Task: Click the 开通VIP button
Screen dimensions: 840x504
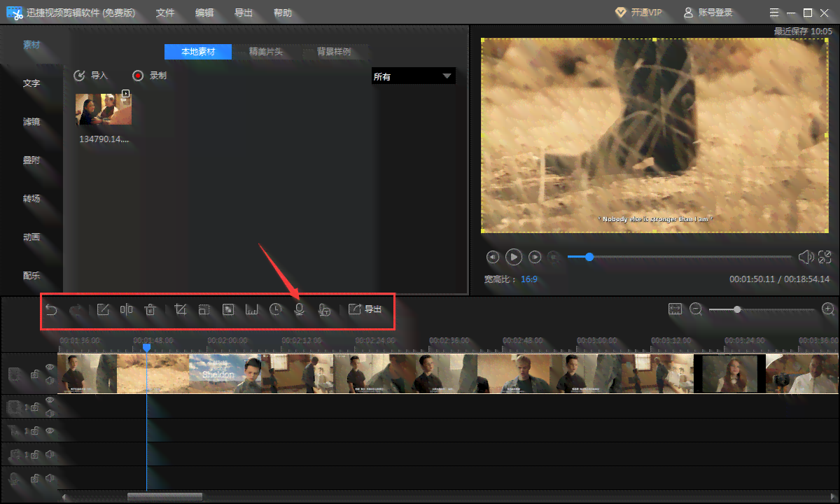Action: tap(638, 13)
